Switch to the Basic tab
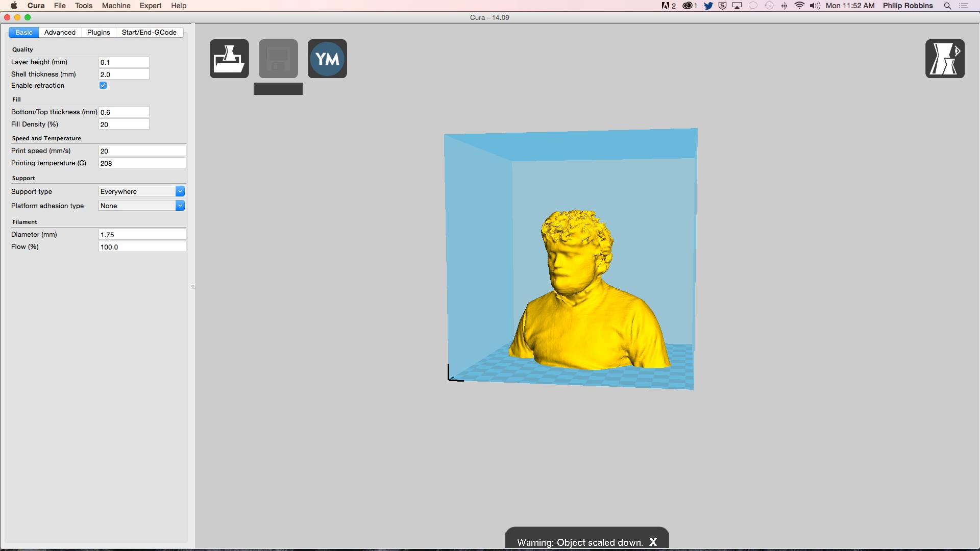The height and width of the screenshot is (551, 980). [x=23, y=32]
